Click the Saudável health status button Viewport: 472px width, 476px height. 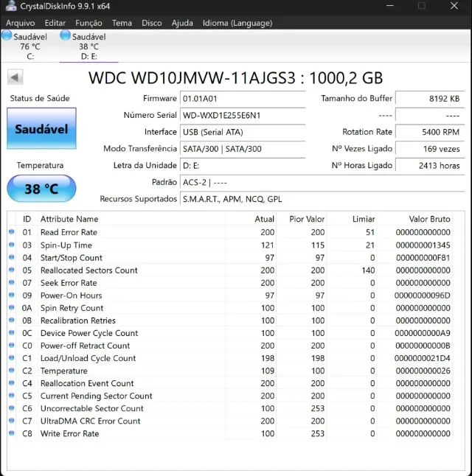pos(41,129)
